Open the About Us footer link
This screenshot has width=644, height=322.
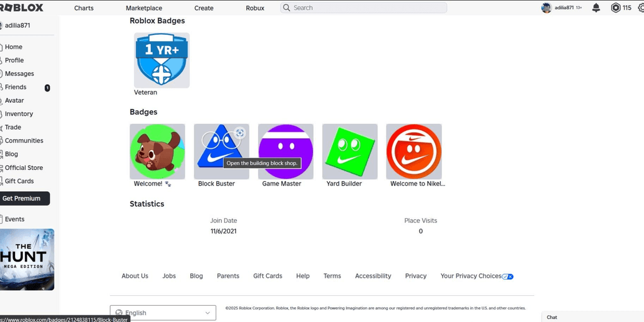pos(135,276)
